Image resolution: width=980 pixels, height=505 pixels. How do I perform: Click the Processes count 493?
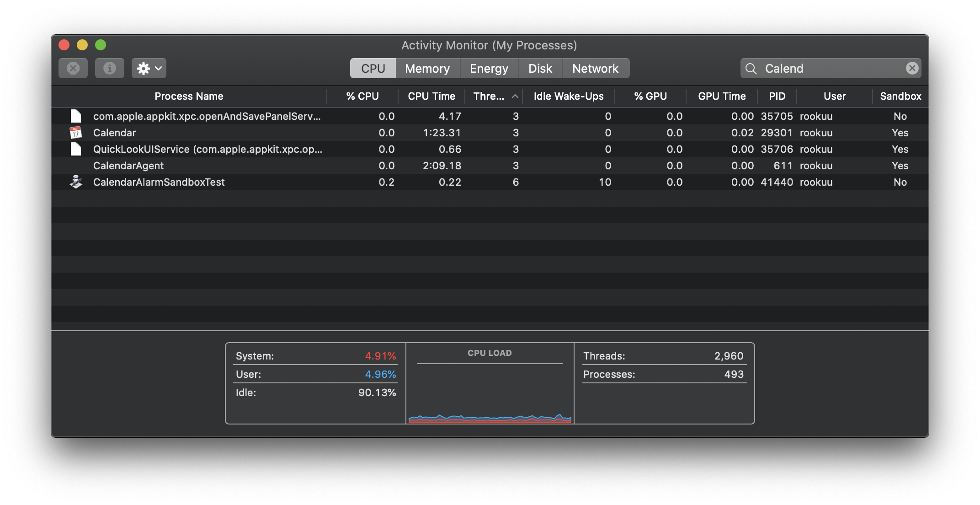(x=734, y=374)
